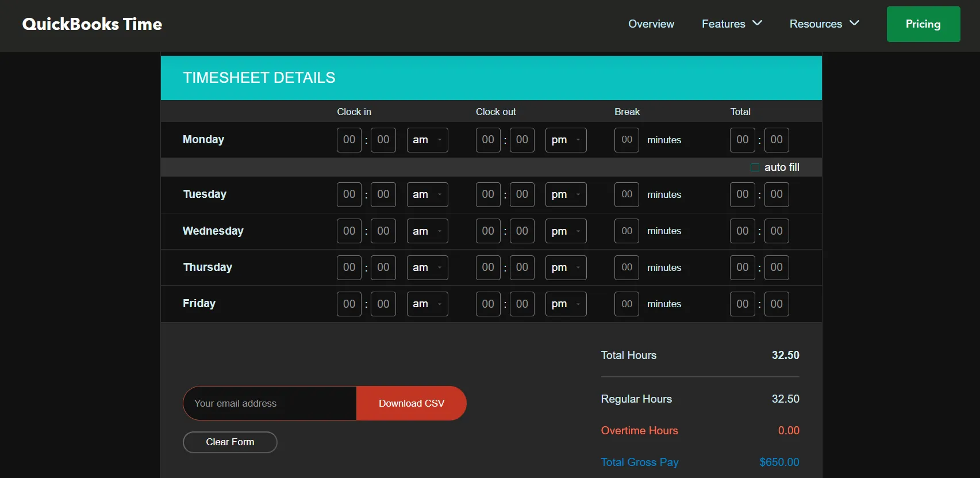The image size is (980, 478).
Task: Open Tuesday clock-in am dropdown
Action: 428,194
